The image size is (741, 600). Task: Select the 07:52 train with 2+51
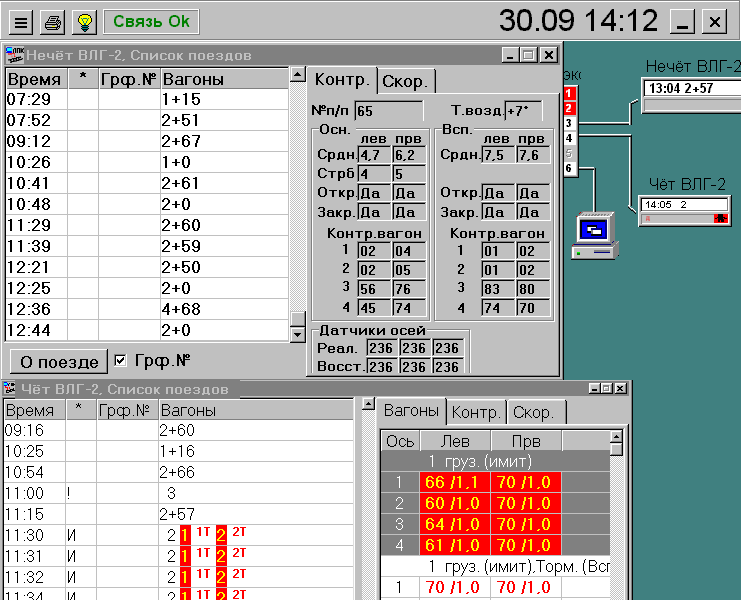click(x=147, y=120)
